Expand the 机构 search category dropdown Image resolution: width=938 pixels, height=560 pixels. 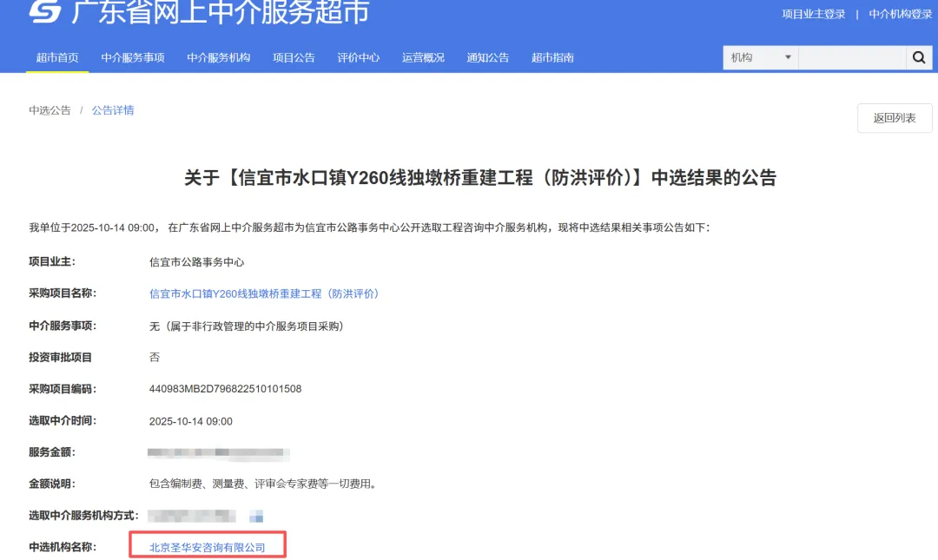760,57
